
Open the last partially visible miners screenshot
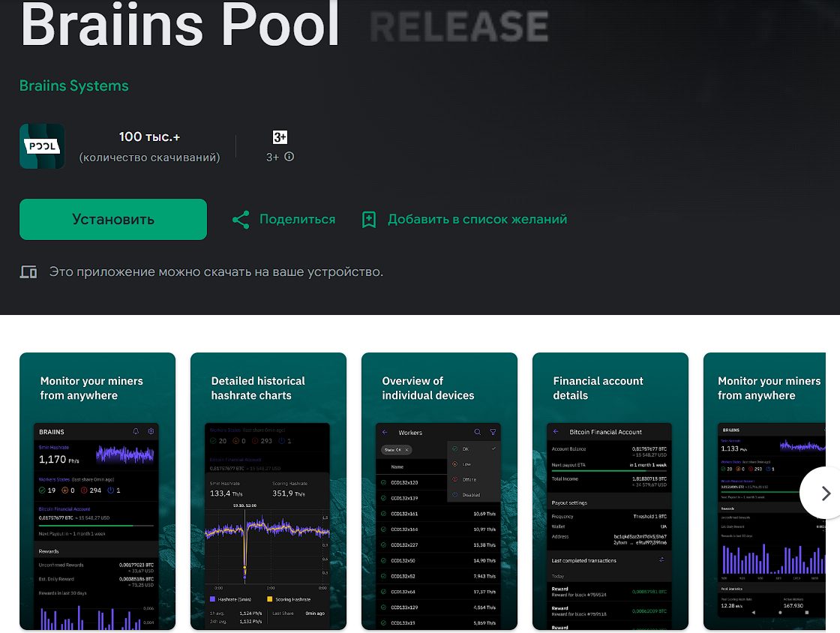point(764,491)
